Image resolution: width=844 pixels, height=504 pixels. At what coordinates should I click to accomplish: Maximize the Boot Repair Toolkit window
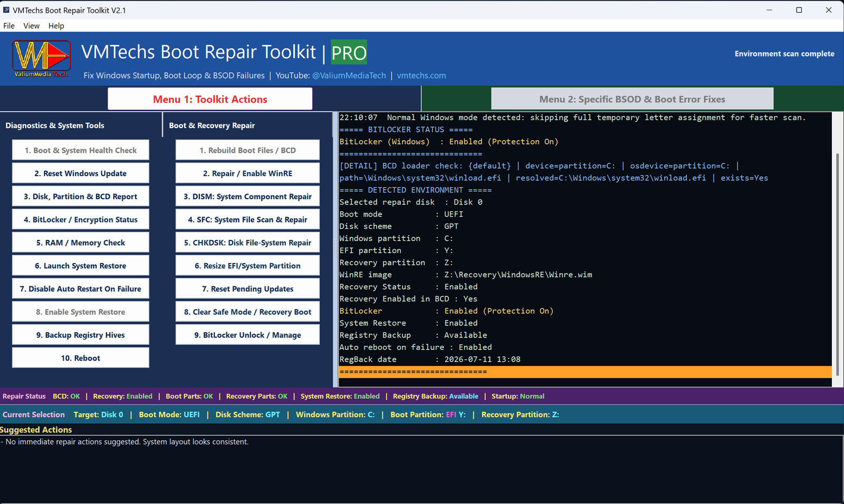(799, 10)
